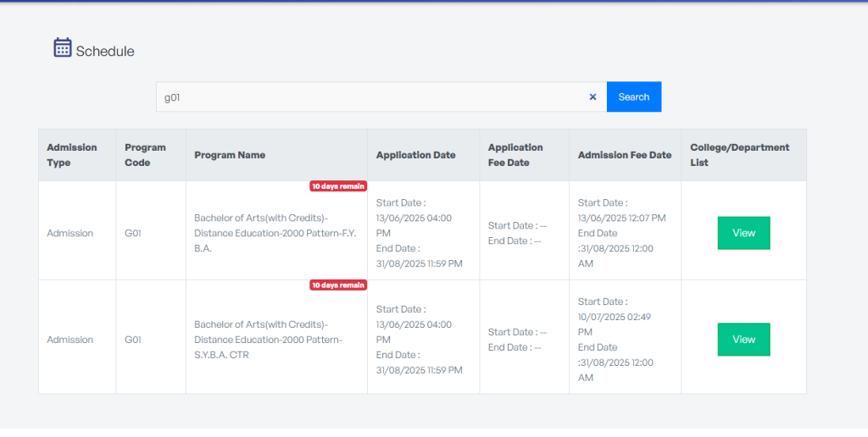Open View for the F.Y.B.A. program row
868x437 pixels.
coord(743,233)
